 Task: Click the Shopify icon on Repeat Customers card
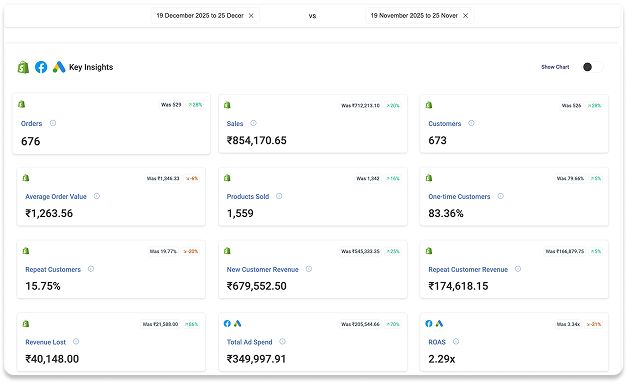(x=26, y=251)
